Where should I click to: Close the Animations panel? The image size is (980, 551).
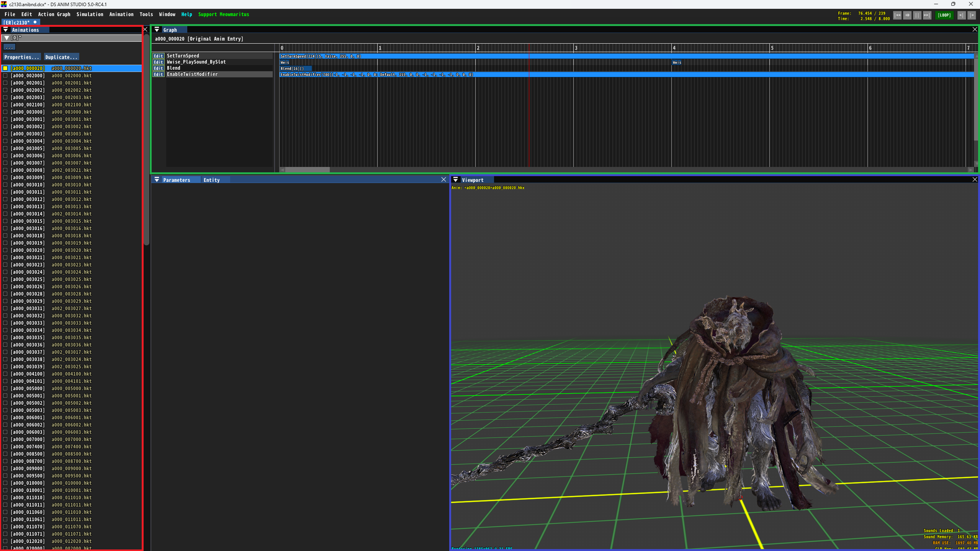click(146, 29)
